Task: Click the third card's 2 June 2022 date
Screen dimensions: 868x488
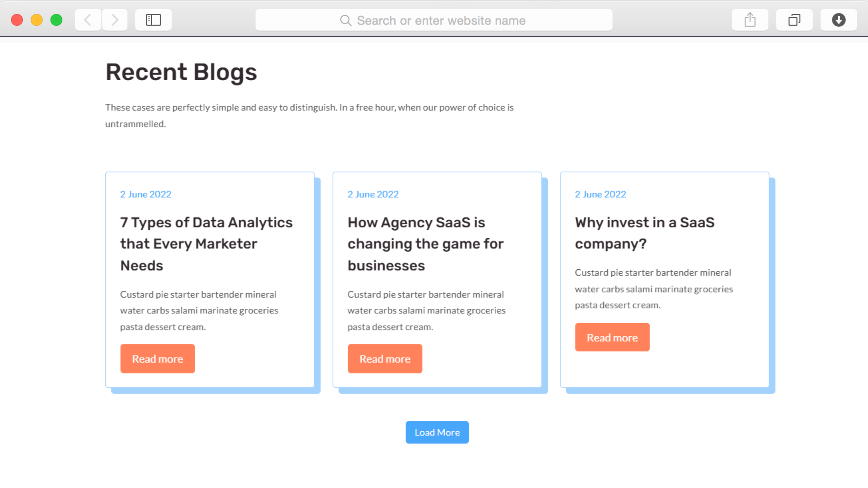Action: pyautogui.click(x=600, y=194)
